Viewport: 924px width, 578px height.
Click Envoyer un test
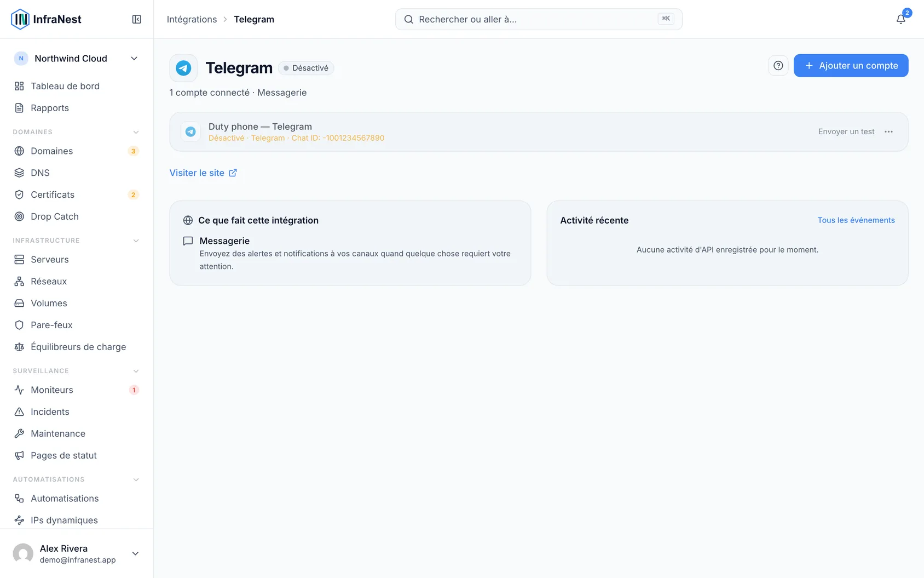[846, 131]
